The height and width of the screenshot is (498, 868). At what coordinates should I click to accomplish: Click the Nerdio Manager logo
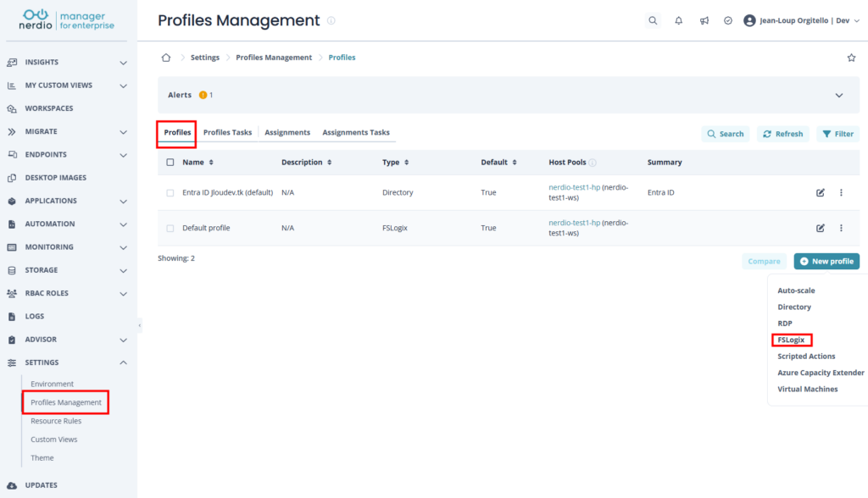point(66,20)
